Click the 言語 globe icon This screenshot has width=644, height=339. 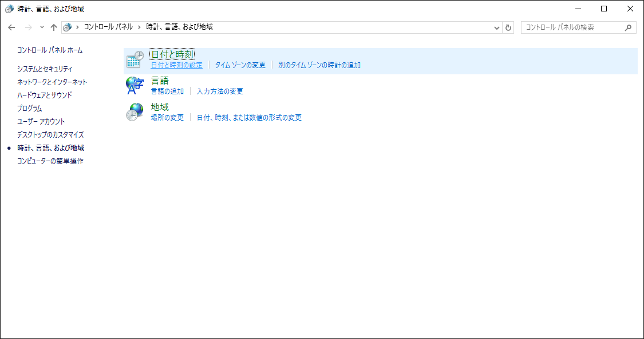[135, 86]
